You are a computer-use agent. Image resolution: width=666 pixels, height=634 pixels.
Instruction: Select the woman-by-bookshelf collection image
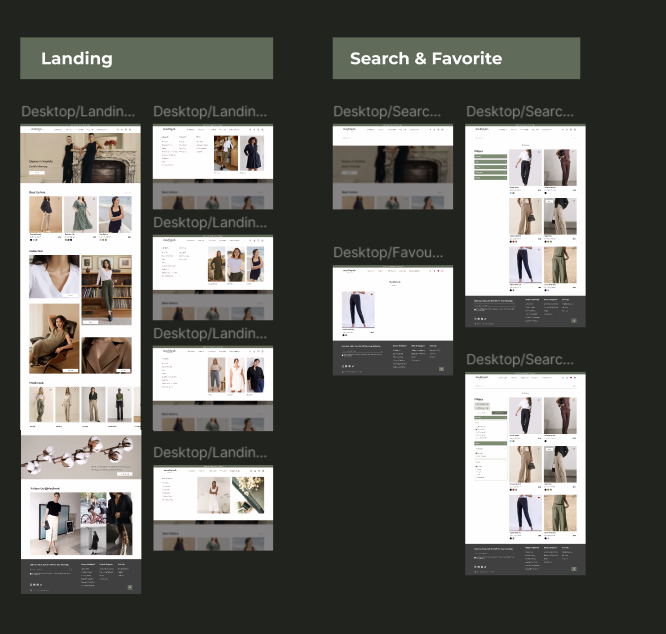pos(107,290)
